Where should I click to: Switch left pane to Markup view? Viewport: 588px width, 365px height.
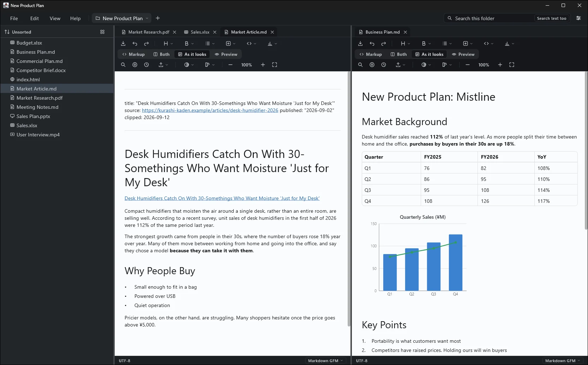click(133, 54)
